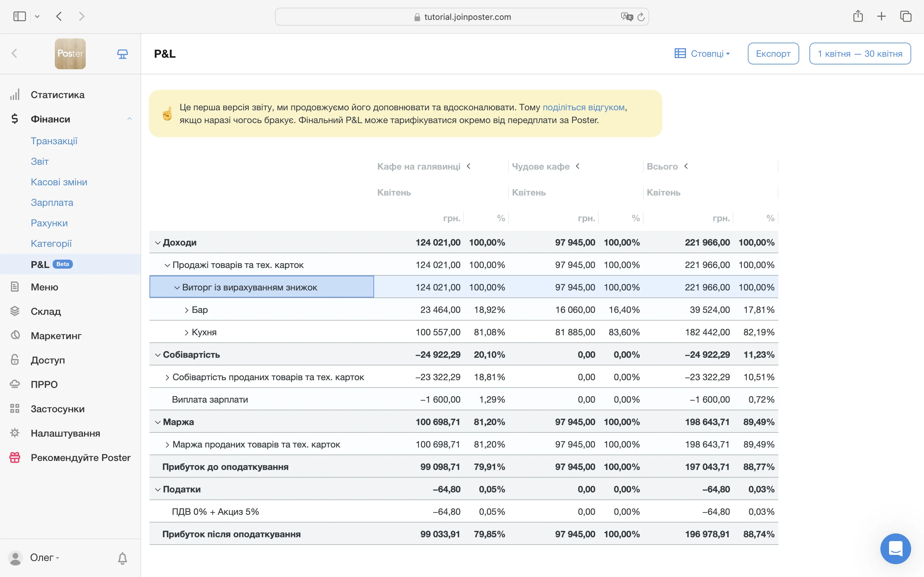Open the Статистика section
The height and width of the screenshot is (577, 924).
(57, 95)
